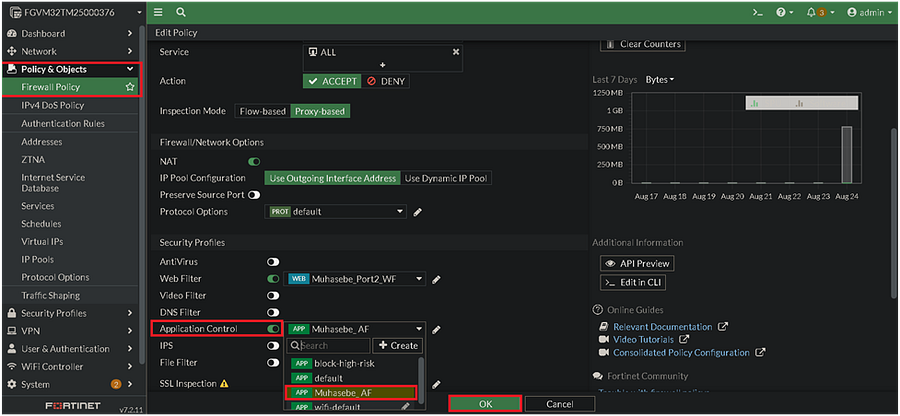Edit Protocol Options with pencil icon
Viewport: 900px width, 416px height.
click(x=418, y=212)
